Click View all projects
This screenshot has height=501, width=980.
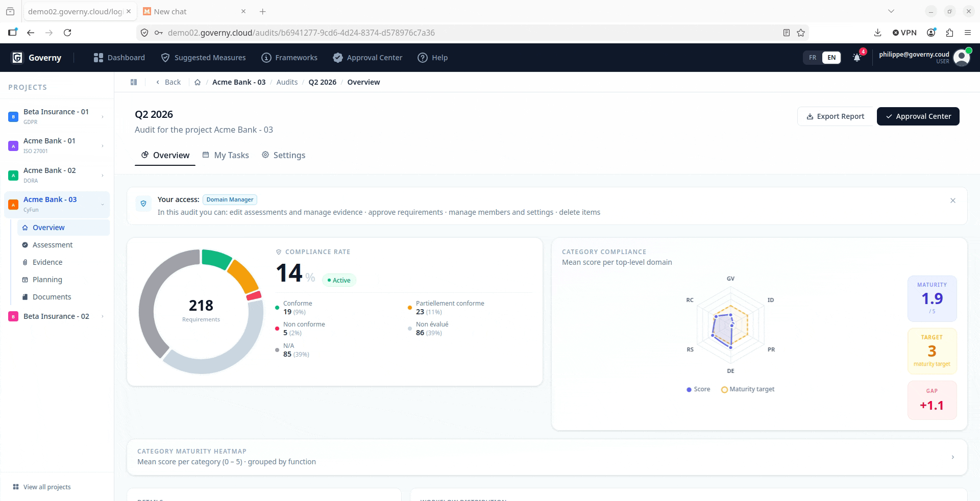[42, 487]
